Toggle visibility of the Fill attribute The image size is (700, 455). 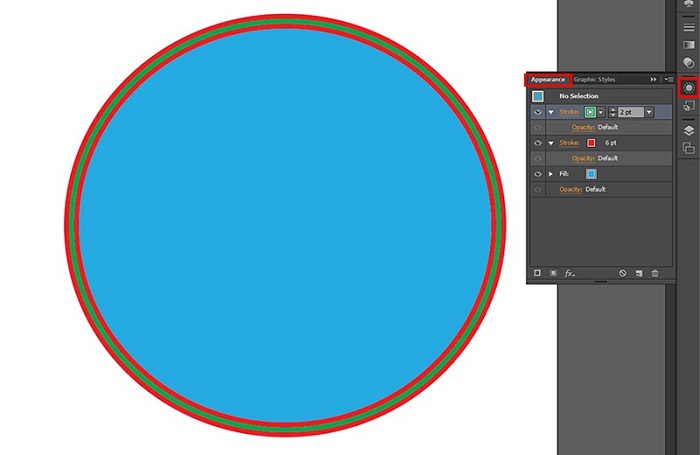(538, 174)
